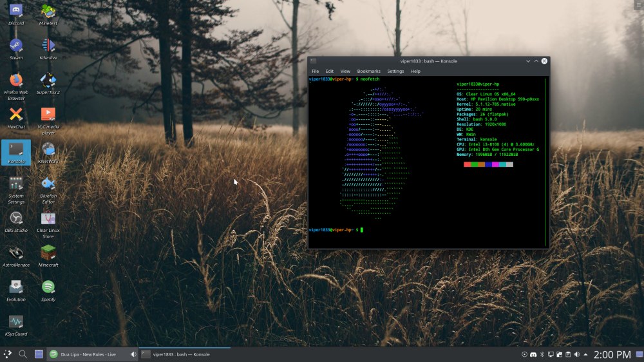Image resolution: width=644 pixels, height=362 pixels.
Task: Click the 2:00 PM clock
Action: [612, 355]
